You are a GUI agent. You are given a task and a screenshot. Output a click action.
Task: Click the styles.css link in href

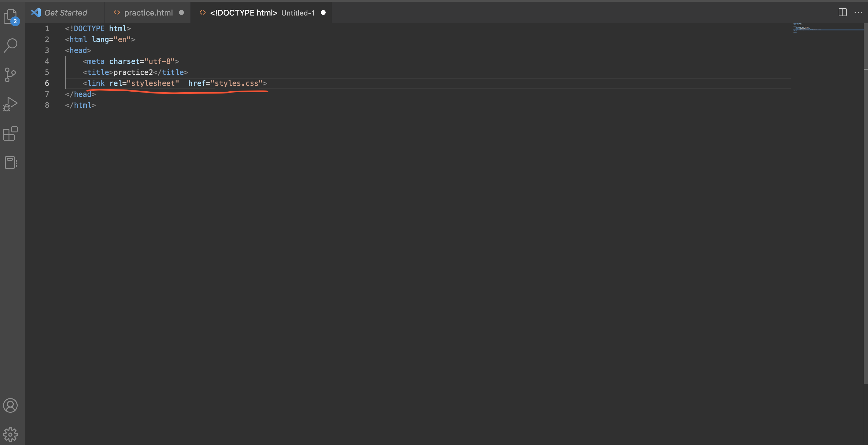(x=236, y=83)
